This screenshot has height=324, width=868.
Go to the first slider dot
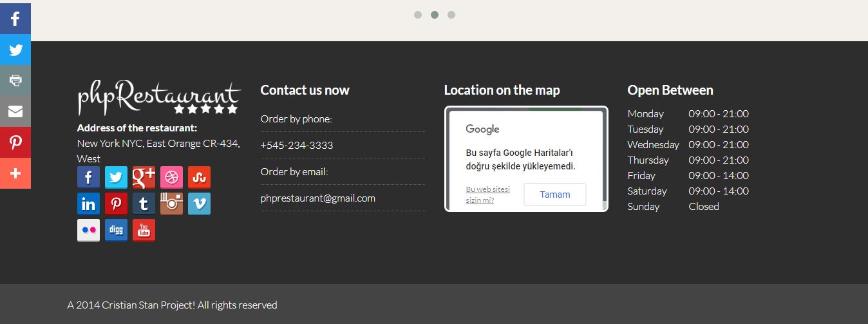click(x=418, y=15)
